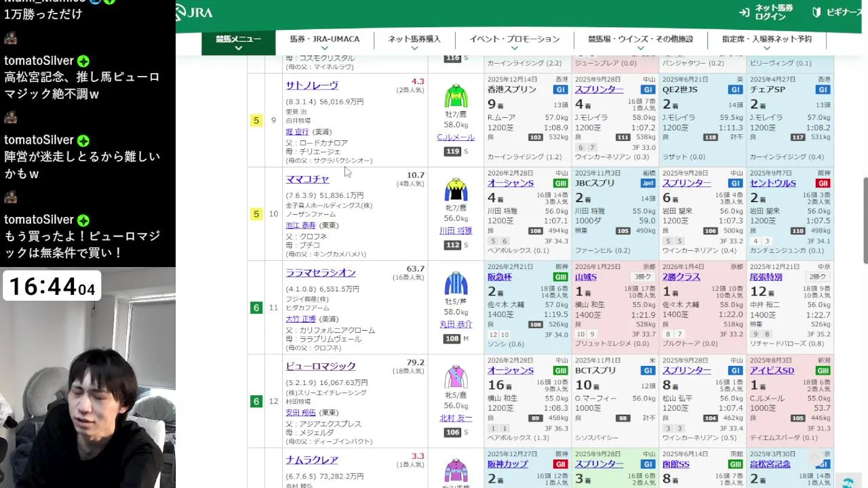The width and height of the screenshot is (868, 488).
Task: Open jockey 丸田 恭介's profile link
Action: coord(456,324)
